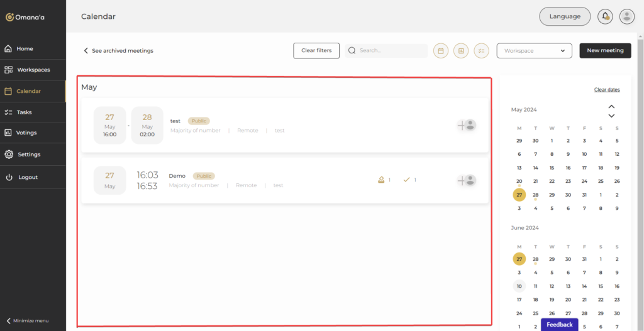
Task: Add participant to the Demo meeting
Action: pos(466,180)
